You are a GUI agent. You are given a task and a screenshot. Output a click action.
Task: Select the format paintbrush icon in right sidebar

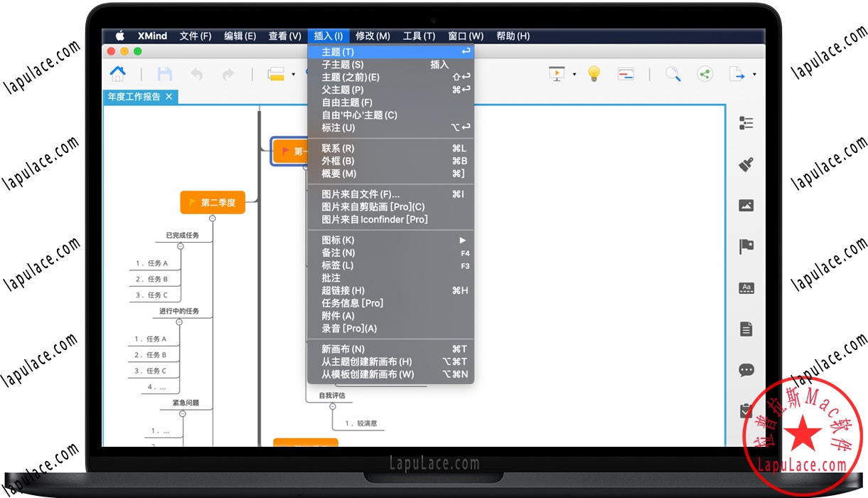click(x=746, y=164)
